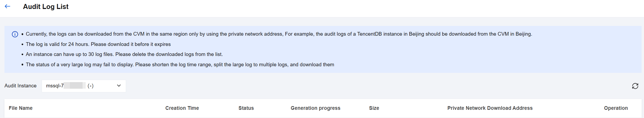
Task: Click the 30 log files limit notice
Action: (124, 54)
